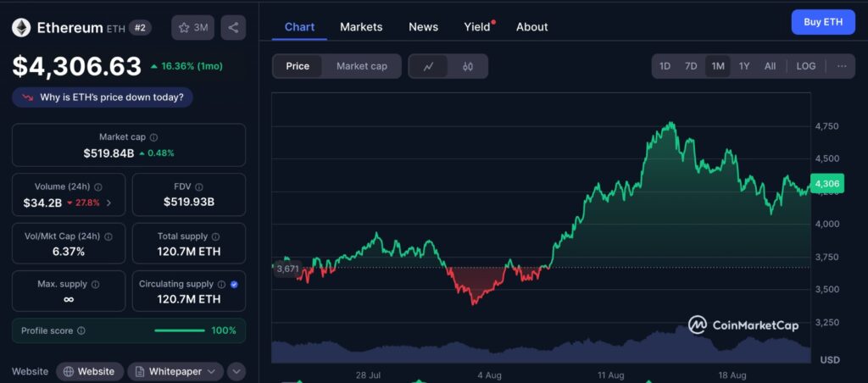Select the Market cap chart toggle
This screenshot has width=868, height=383.
click(361, 66)
